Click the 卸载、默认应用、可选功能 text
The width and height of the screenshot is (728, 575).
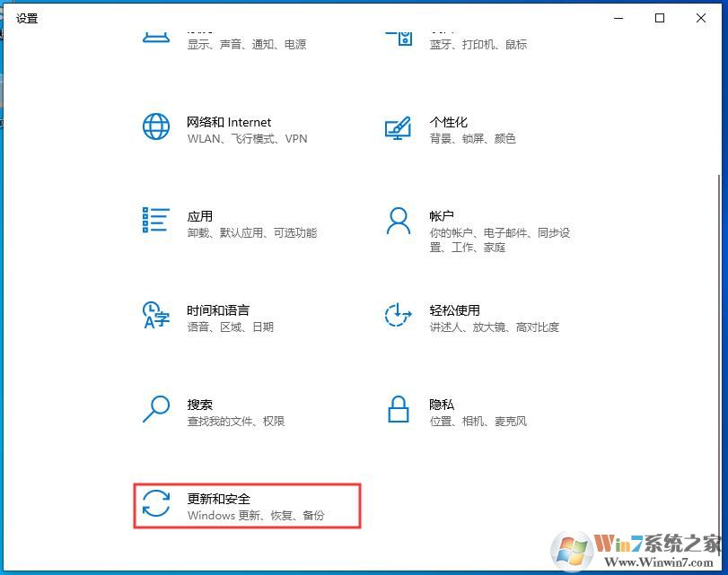(x=255, y=232)
